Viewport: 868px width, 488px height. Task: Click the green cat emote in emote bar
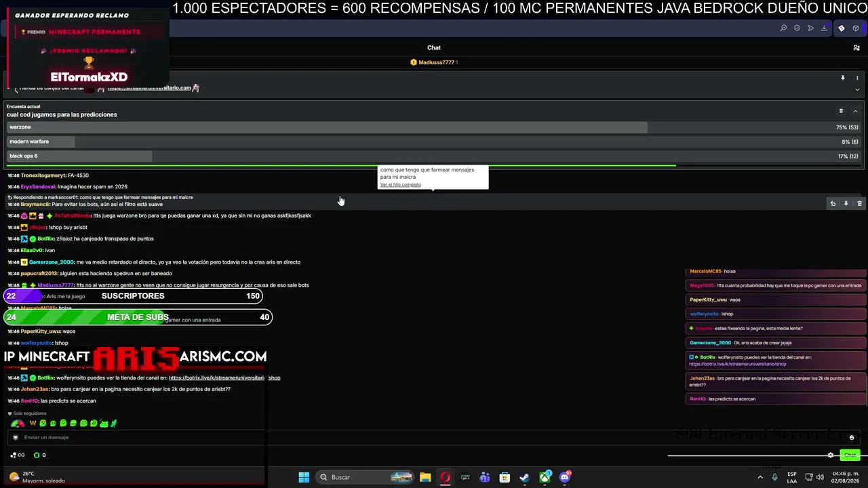(104, 423)
